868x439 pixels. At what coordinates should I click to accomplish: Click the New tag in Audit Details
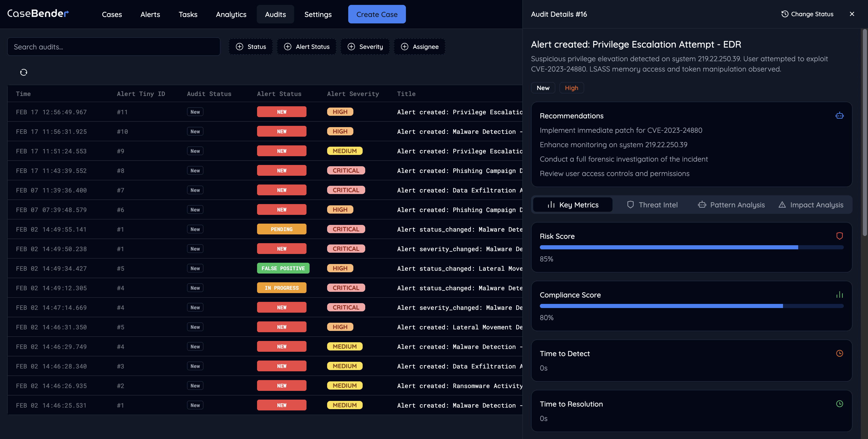(x=543, y=88)
